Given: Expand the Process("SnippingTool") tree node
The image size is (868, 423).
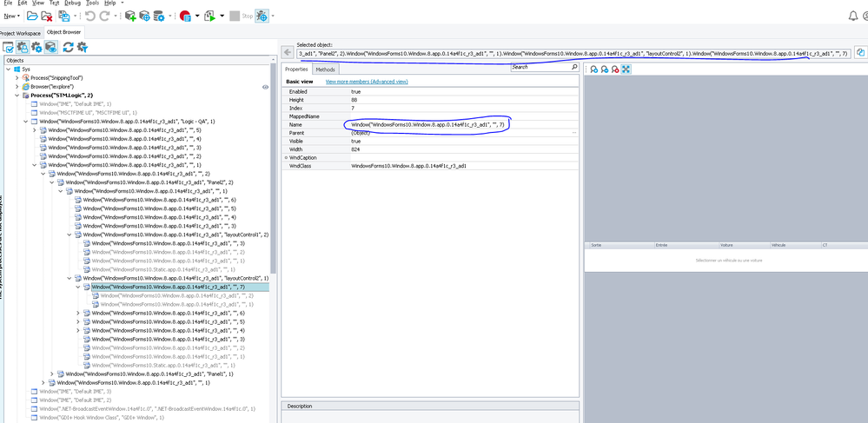Looking at the screenshot, I should click(17, 78).
